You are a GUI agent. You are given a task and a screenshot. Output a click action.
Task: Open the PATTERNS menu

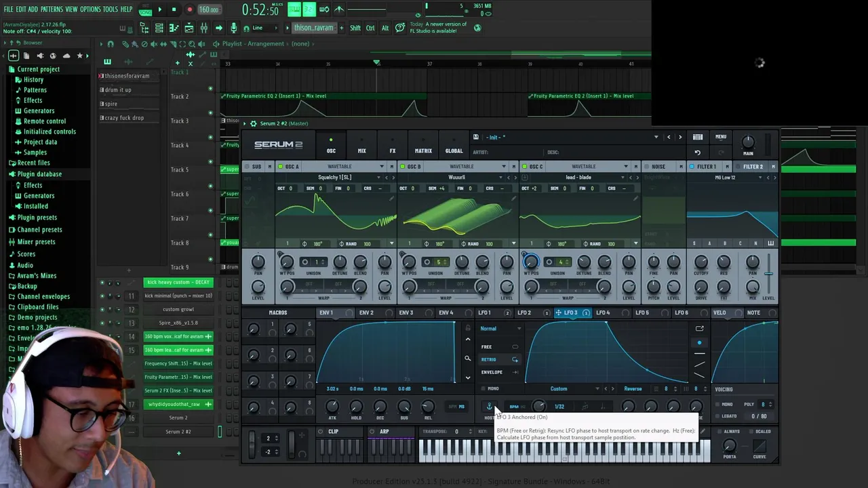pyautogui.click(x=52, y=9)
